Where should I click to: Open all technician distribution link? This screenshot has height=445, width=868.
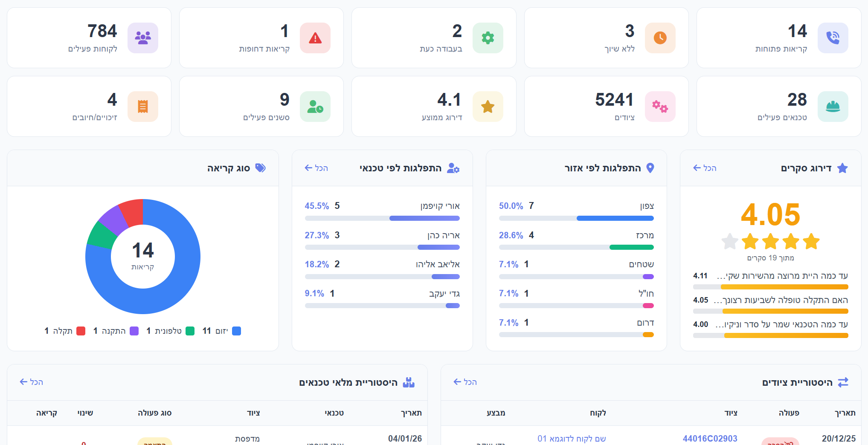pyautogui.click(x=316, y=168)
